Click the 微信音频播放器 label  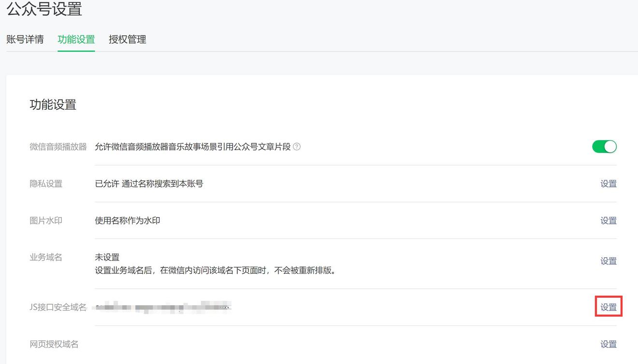coord(58,147)
